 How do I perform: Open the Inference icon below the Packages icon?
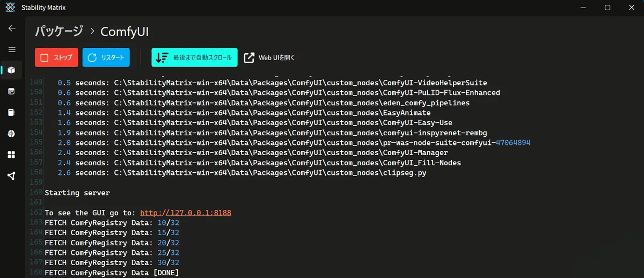click(12, 91)
